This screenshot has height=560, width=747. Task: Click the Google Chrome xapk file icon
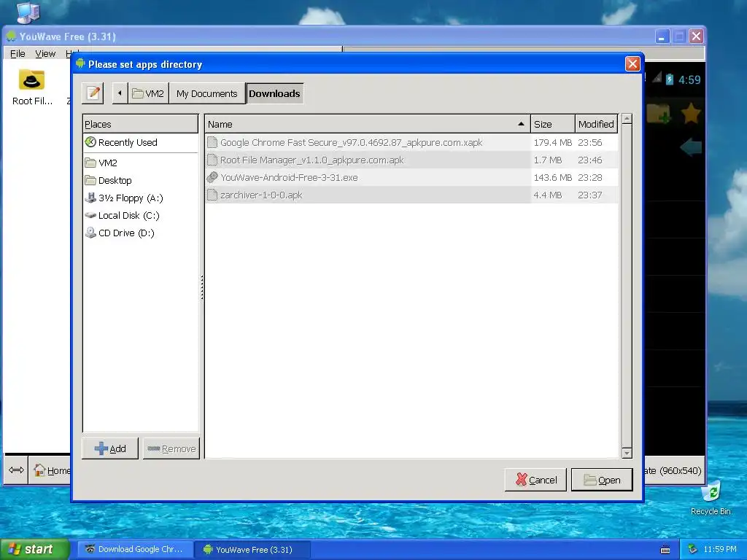212,142
